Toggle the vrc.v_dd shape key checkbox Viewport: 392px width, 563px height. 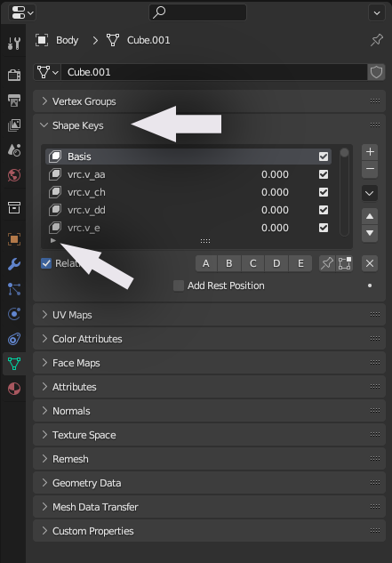point(324,210)
